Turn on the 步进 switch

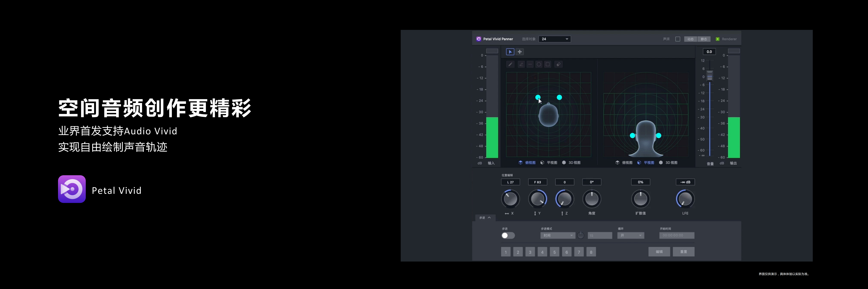point(508,235)
